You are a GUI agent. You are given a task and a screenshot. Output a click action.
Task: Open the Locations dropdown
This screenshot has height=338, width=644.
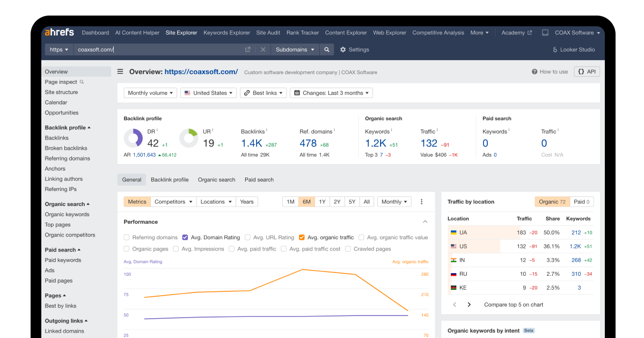click(216, 202)
